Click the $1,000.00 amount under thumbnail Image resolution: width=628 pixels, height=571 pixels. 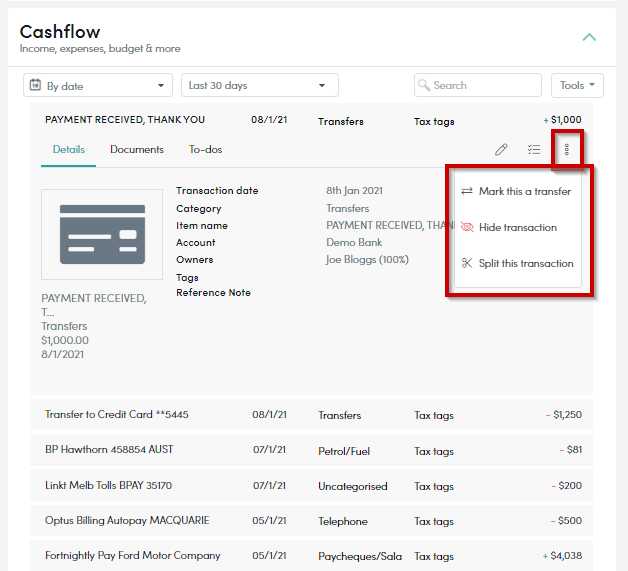pyautogui.click(x=65, y=340)
